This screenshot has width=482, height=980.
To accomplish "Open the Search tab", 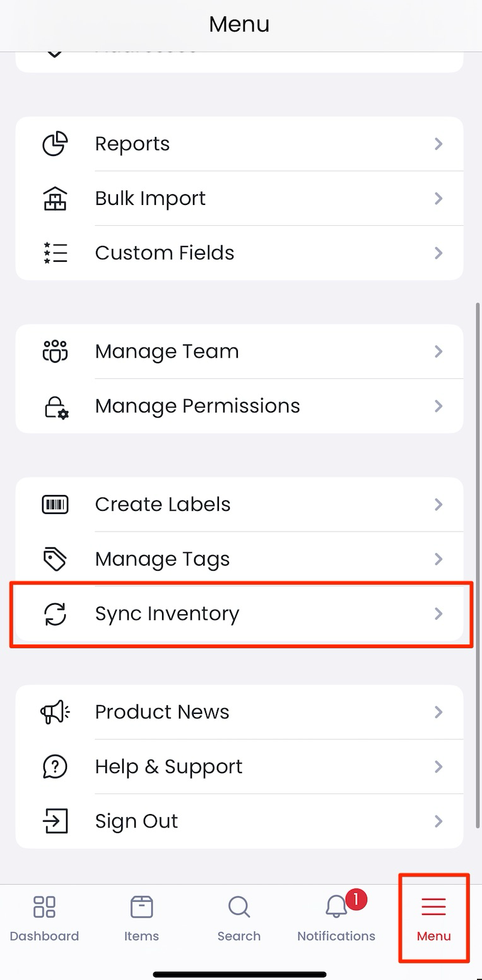I will pos(239,919).
